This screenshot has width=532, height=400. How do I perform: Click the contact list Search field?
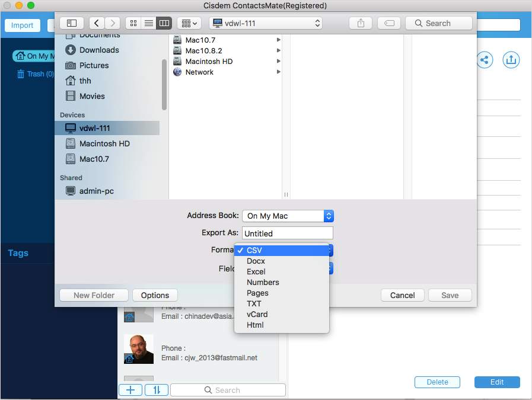pyautogui.click(x=228, y=390)
